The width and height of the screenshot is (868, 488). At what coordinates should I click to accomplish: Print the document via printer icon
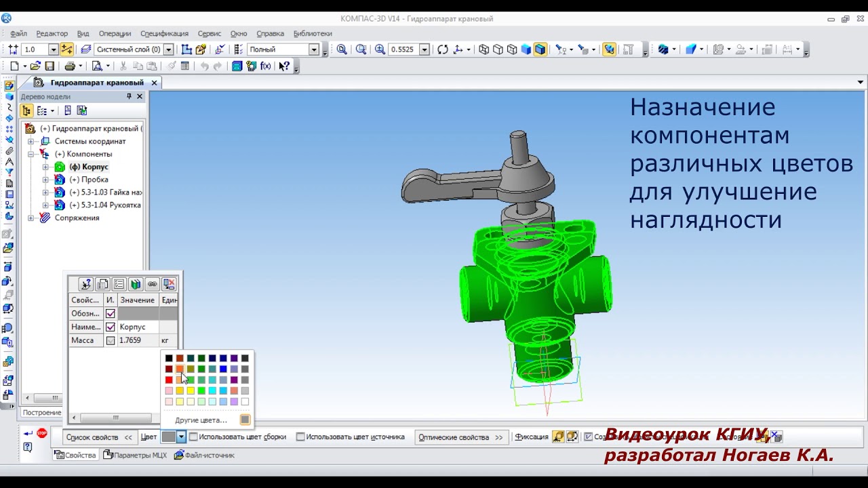(x=70, y=66)
